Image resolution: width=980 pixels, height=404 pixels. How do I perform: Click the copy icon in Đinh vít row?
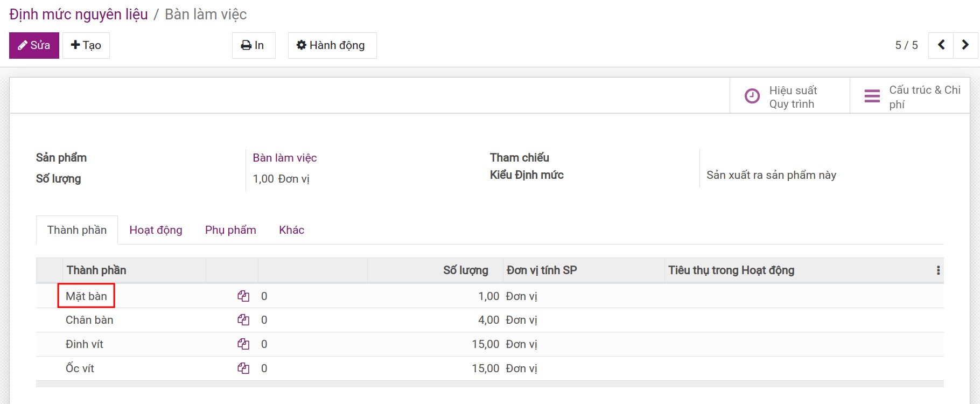tap(243, 344)
